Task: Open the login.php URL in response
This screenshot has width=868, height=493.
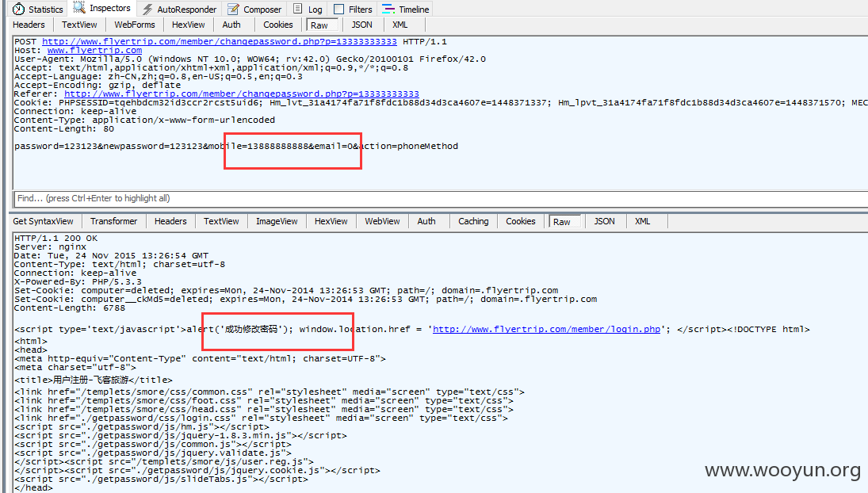Action: click(546, 329)
